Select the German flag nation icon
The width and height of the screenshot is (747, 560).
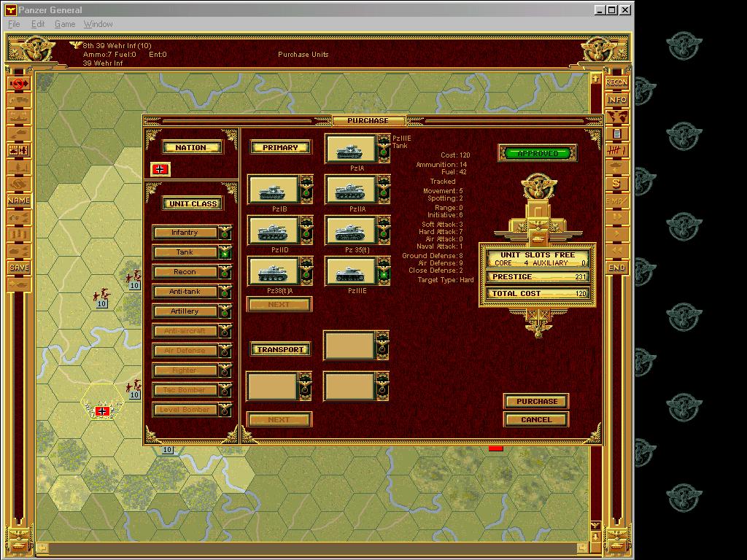[x=160, y=169]
